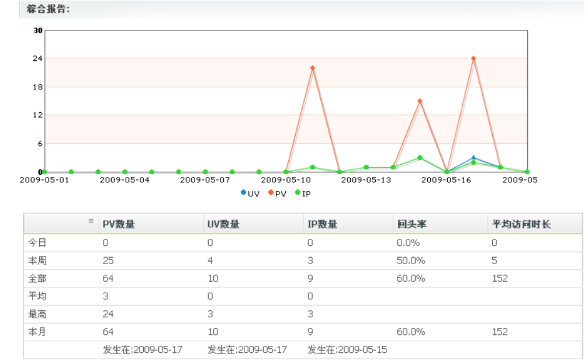Screen dimensions: 588x364
Task: Click the green IP point on 2009-05-01
Action: (44, 172)
